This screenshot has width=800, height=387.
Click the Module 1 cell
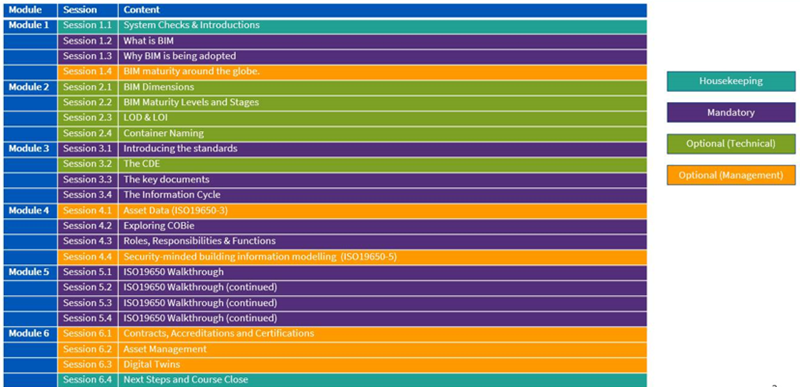[30, 25]
